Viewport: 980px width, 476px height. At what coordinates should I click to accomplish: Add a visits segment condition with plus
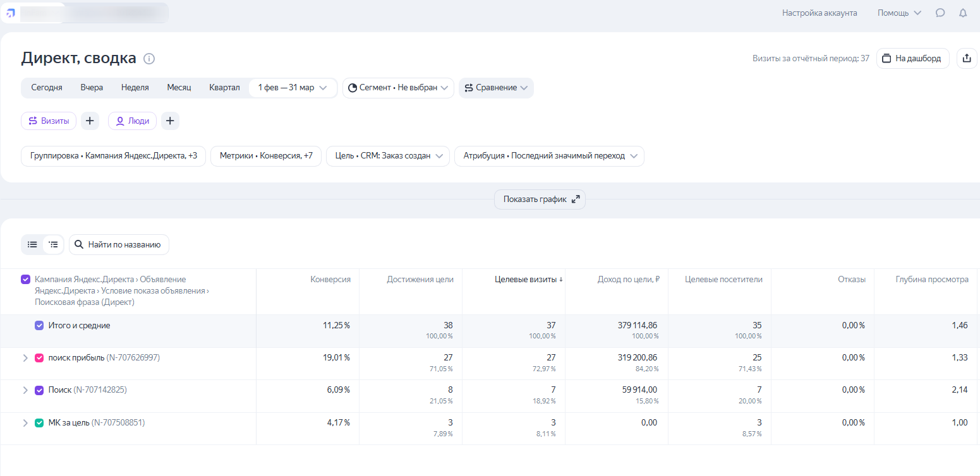tap(90, 121)
